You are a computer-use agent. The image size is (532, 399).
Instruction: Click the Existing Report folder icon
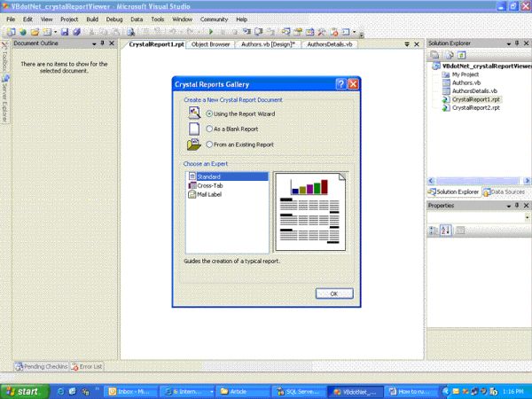point(194,145)
